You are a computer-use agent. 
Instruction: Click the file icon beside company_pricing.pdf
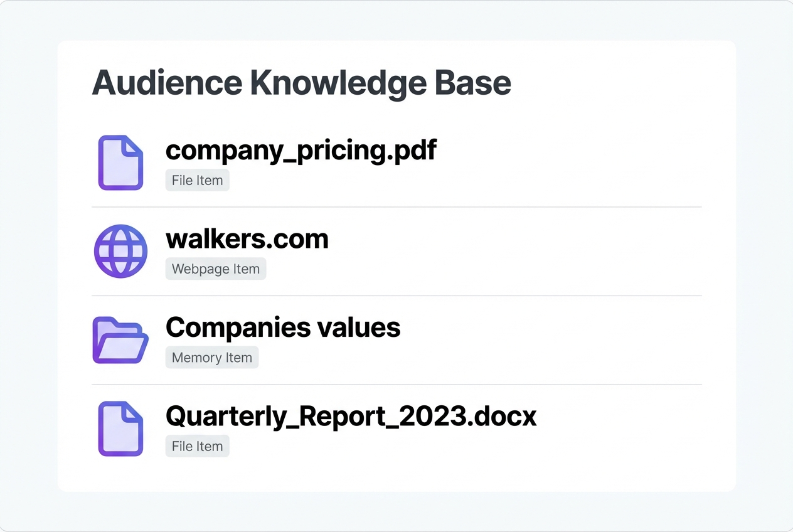[x=120, y=162]
